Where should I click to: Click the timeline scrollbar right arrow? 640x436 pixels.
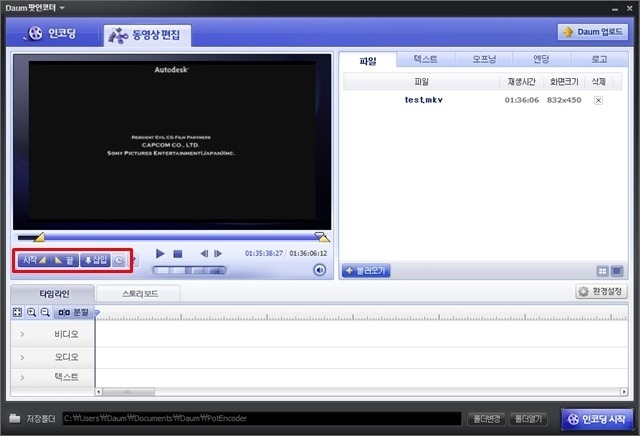624,392
